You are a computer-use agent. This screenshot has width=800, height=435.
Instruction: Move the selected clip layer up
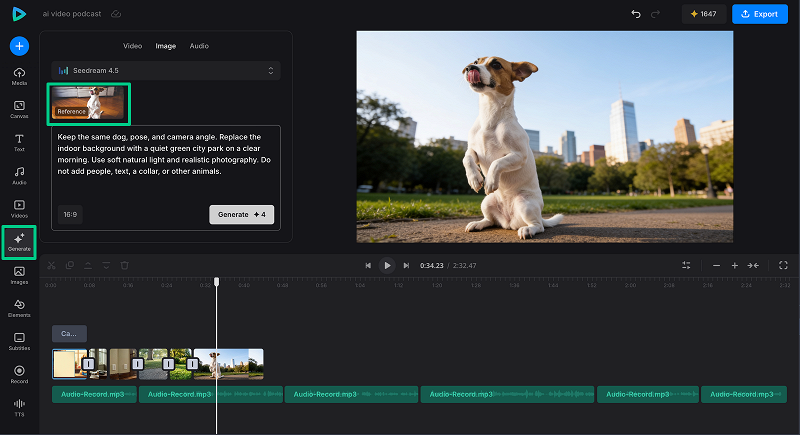point(88,265)
